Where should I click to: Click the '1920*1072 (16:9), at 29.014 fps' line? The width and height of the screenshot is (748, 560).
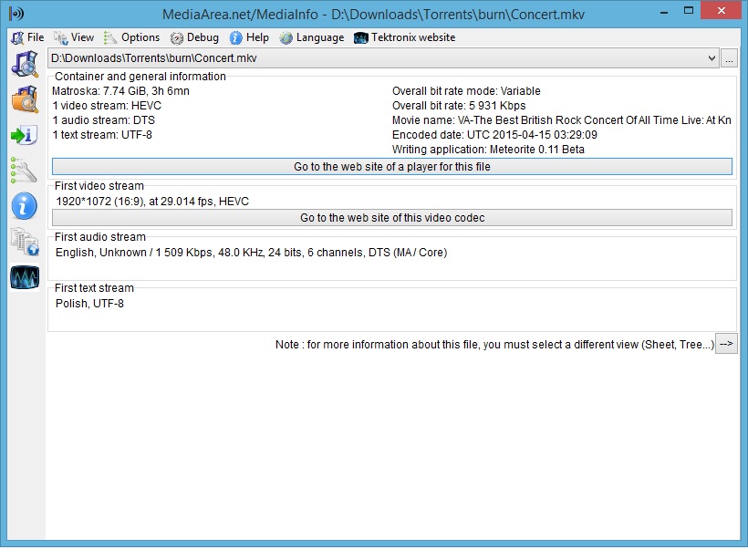click(x=152, y=202)
